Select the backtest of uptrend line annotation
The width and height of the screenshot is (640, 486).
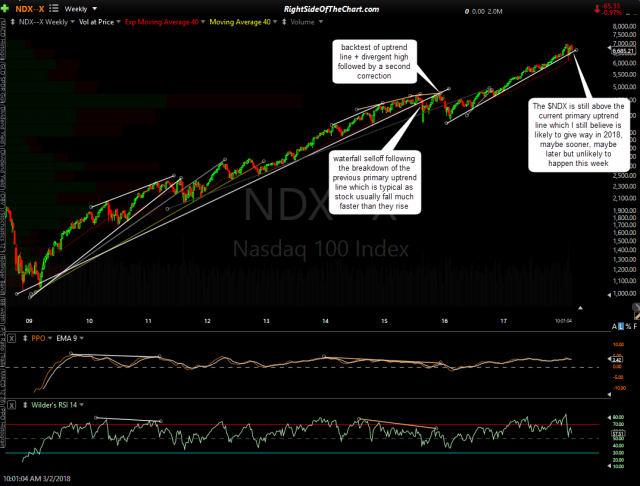pyautogui.click(x=374, y=62)
